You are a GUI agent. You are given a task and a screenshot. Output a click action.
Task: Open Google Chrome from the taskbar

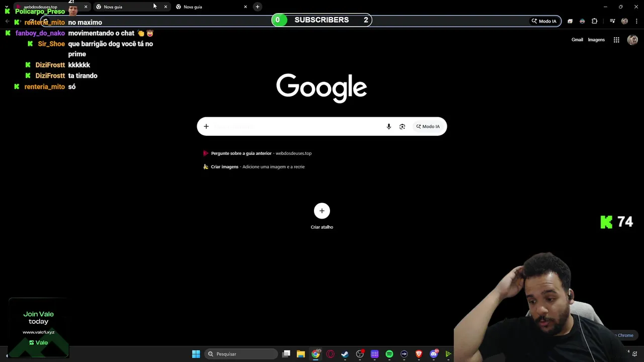pos(315,354)
